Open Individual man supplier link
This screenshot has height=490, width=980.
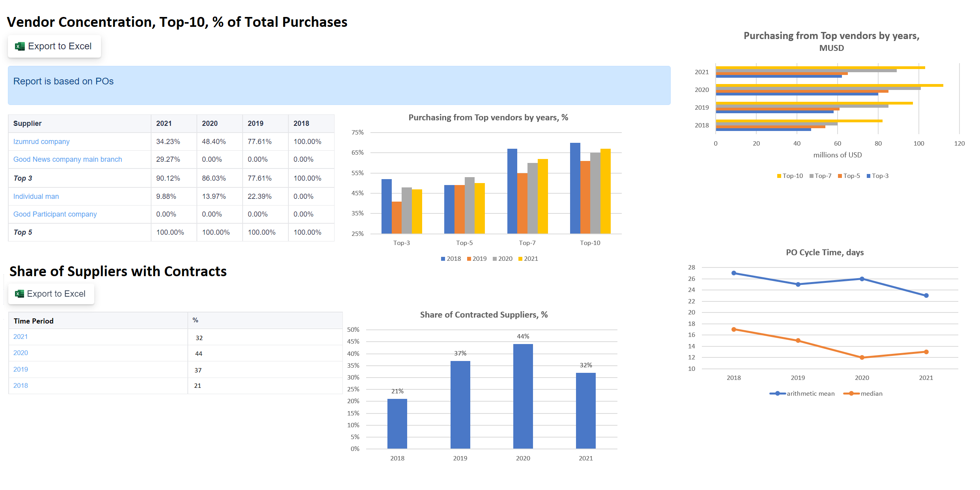[x=36, y=196]
